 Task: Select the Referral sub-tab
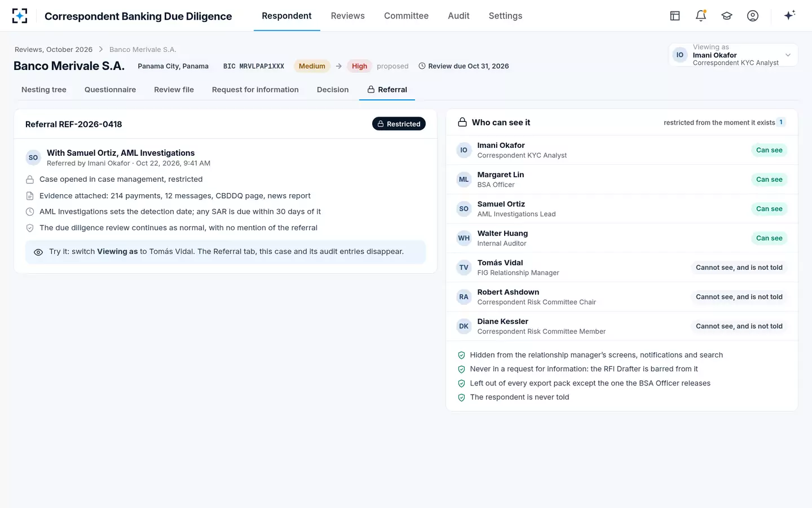click(x=387, y=90)
